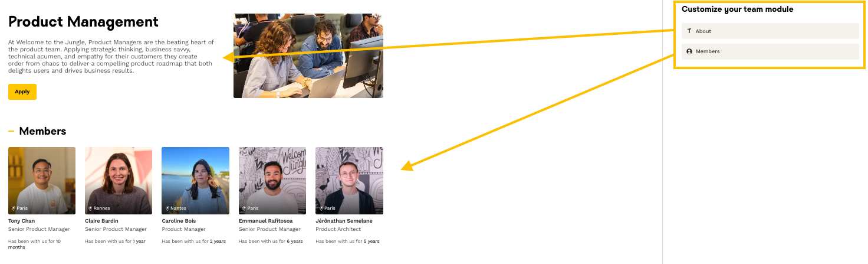The height and width of the screenshot is (264, 868).
Task: Click the Paris location pin on Emmanuel Rafitosoa's photo
Action: click(244, 208)
